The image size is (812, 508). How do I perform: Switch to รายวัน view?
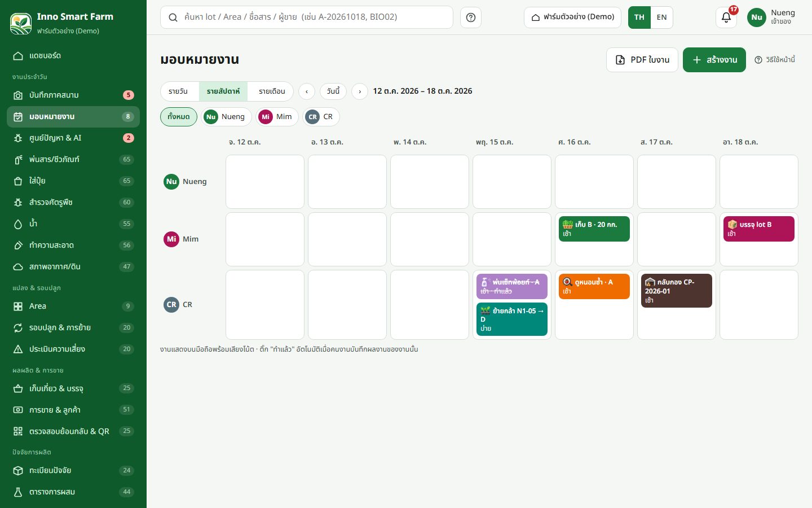pyautogui.click(x=178, y=91)
